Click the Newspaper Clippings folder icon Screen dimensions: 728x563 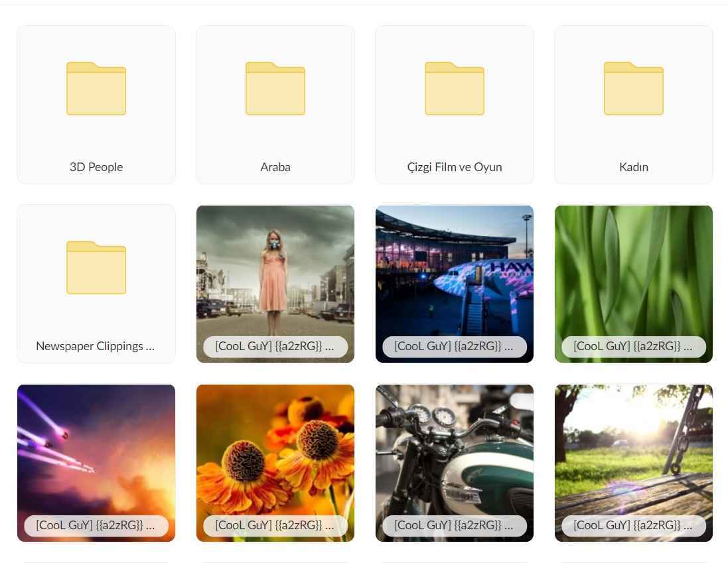point(96,267)
